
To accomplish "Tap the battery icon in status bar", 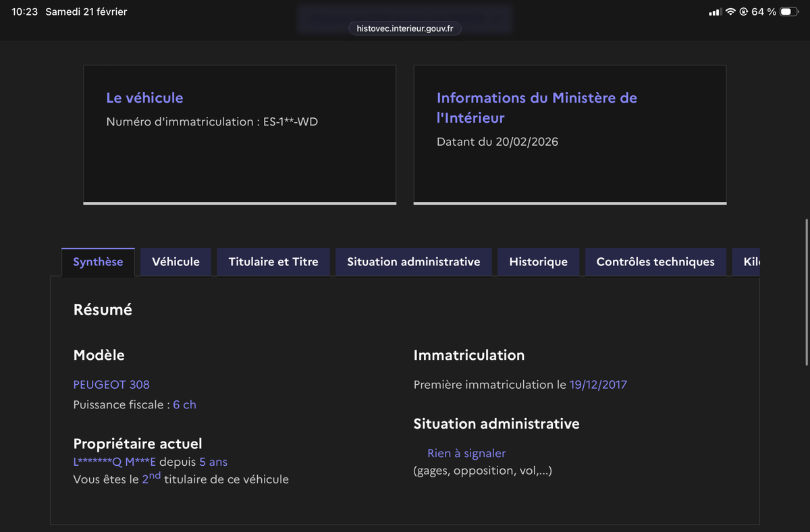I will coord(789,12).
